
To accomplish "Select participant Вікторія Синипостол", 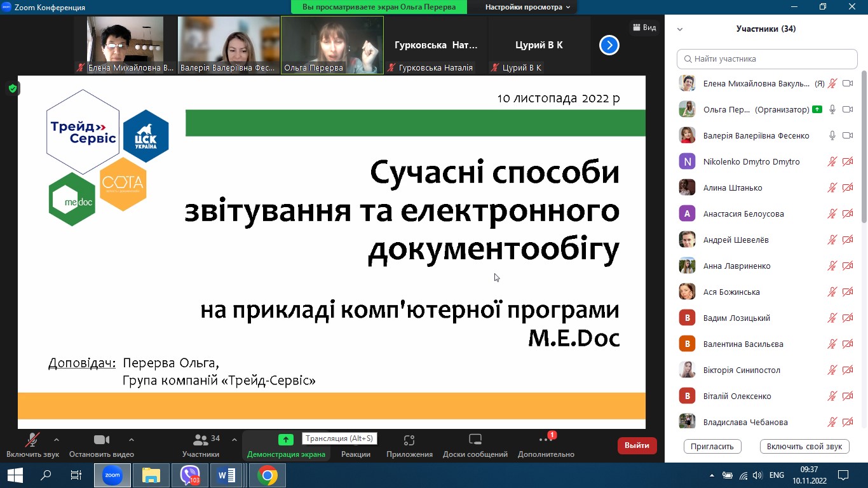I will 766,370.
